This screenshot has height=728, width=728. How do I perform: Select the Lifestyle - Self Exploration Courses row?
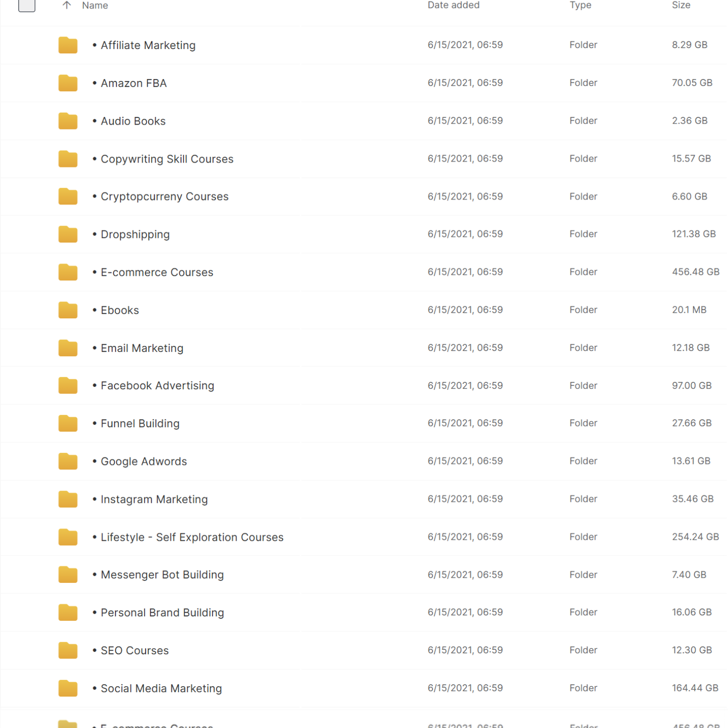pos(192,537)
